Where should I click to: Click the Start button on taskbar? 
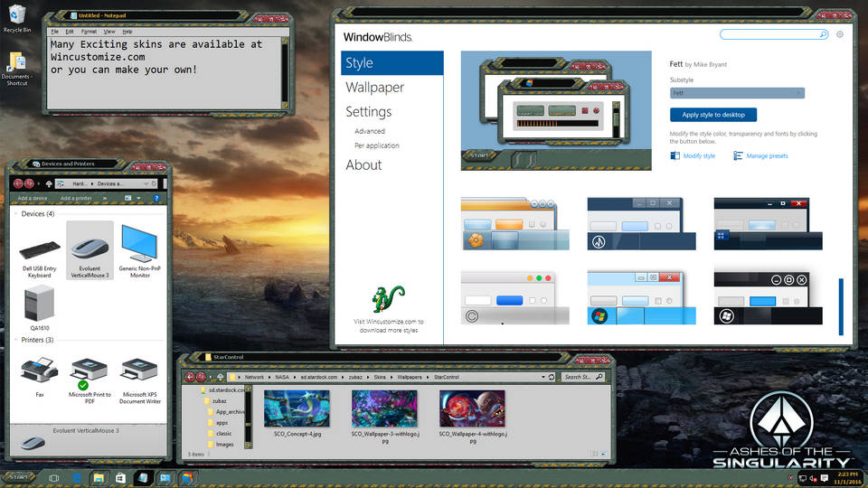(22, 476)
